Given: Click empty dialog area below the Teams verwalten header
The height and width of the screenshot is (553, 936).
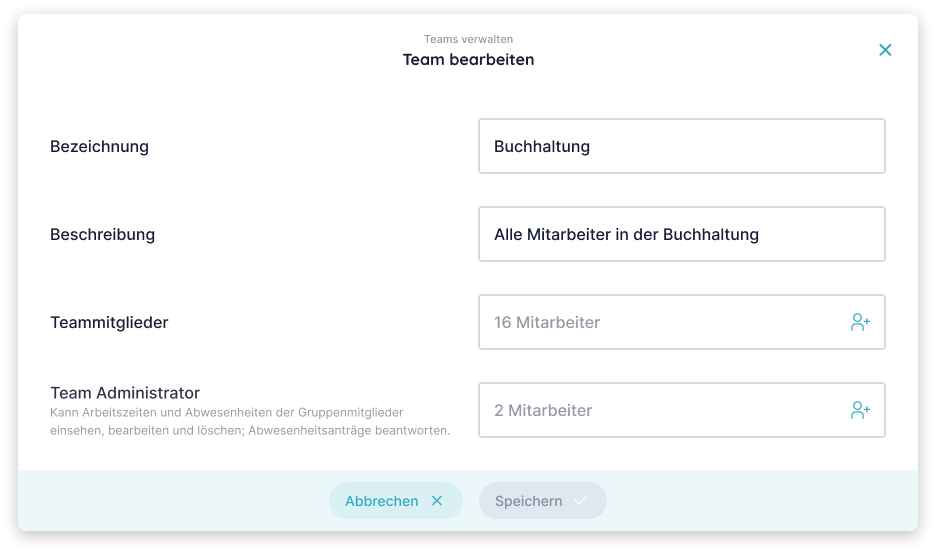Looking at the screenshot, I should [x=250, y=95].
